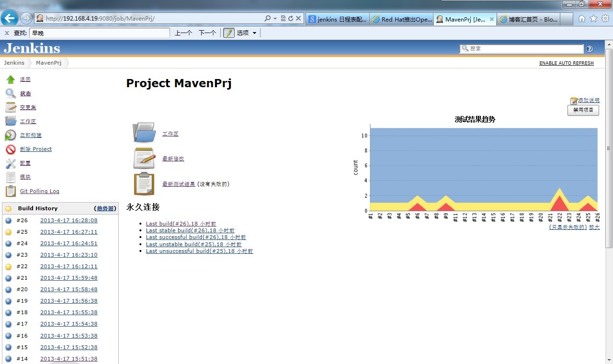Click the build now clock icon
The height and width of the screenshot is (364, 613).
(11, 136)
